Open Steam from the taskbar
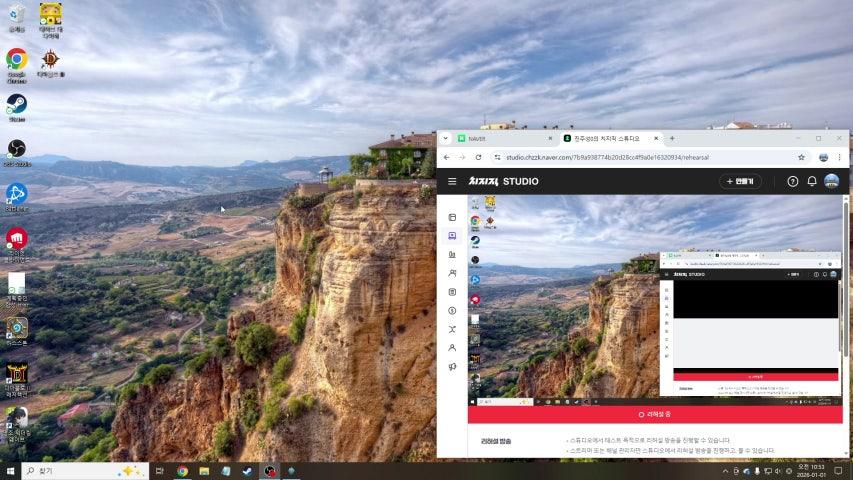The width and height of the screenshot is (853, 480). click(248, 471)
